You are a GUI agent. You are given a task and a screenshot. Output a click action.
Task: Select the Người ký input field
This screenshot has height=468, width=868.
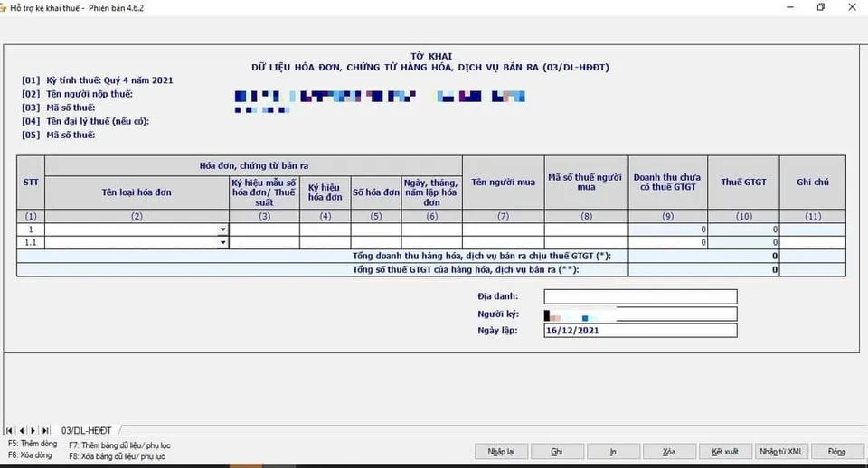point(640,314)
